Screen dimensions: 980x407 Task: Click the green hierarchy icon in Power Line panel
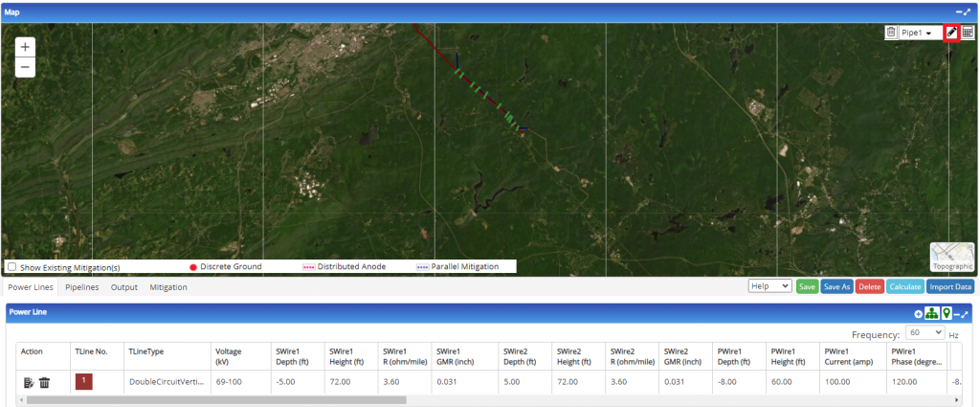click(x=932, y=314)
